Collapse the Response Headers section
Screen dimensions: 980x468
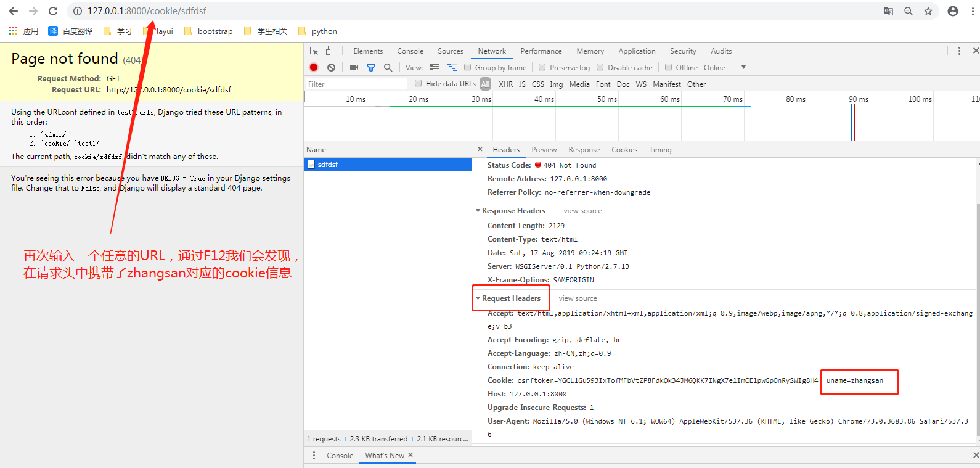478,211
